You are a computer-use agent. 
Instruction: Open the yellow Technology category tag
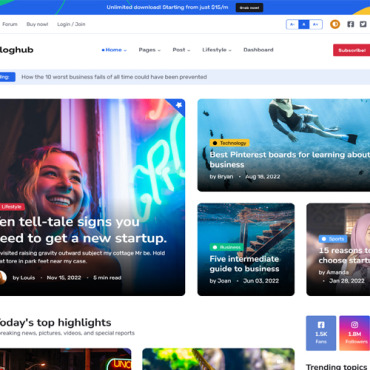[229, 143]
